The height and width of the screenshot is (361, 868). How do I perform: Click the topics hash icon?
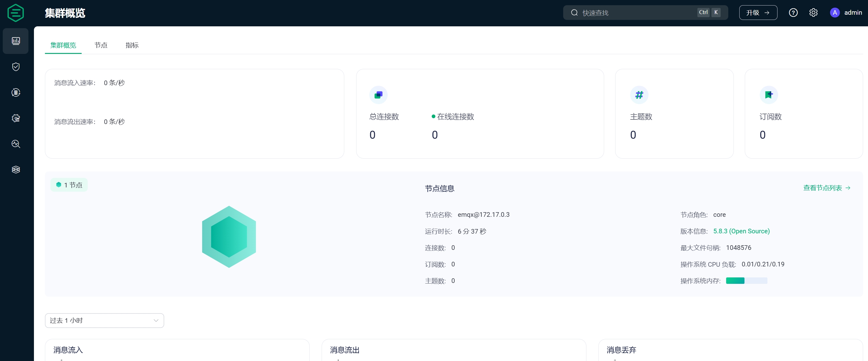639,95
